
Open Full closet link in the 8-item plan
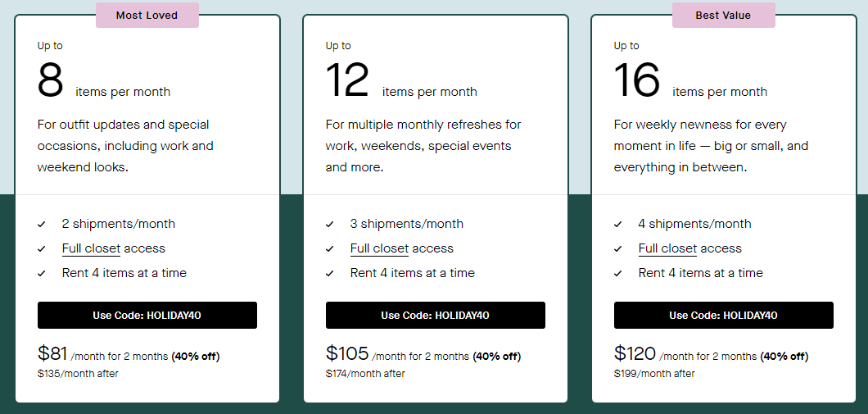point(91,248)
